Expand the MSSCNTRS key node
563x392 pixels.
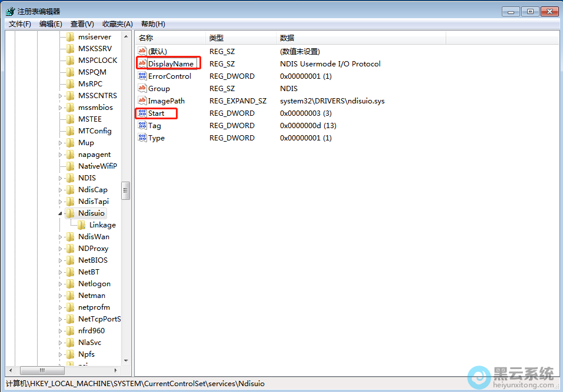[60, 96]
